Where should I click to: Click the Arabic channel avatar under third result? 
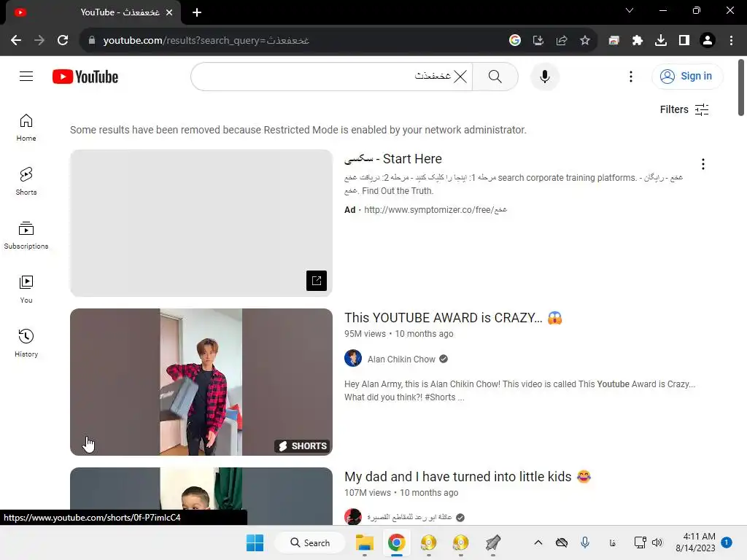(353, 517)
